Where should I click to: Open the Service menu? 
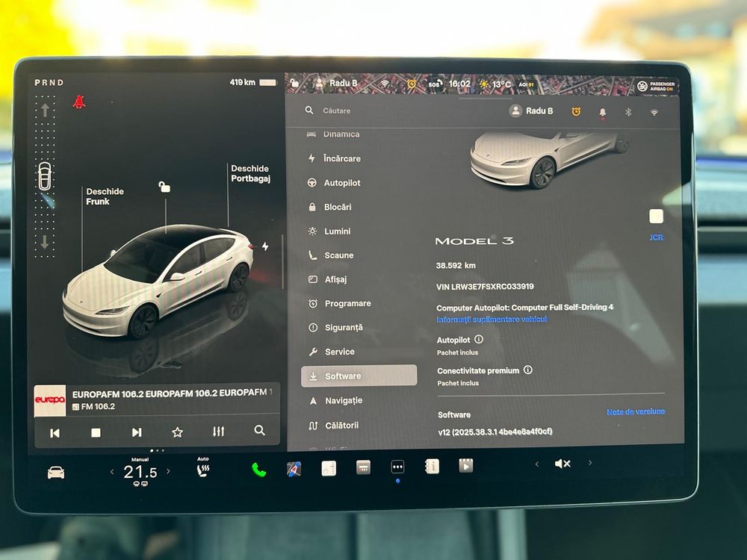(x=332, y=352)
